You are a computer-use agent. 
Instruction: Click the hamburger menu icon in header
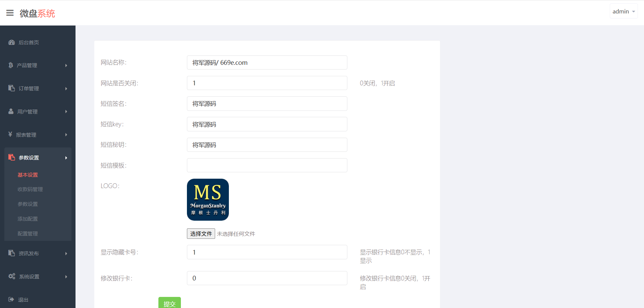pos(10,13)
